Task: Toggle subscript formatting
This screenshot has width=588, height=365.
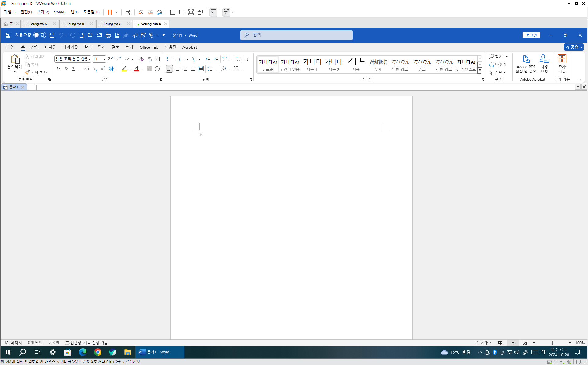Action: point(95,69)
